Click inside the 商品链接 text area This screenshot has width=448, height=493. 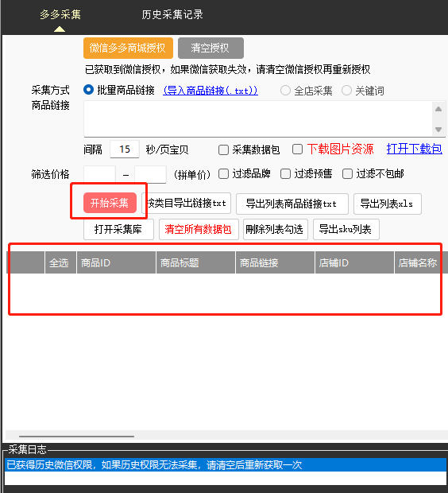(257, 118)
